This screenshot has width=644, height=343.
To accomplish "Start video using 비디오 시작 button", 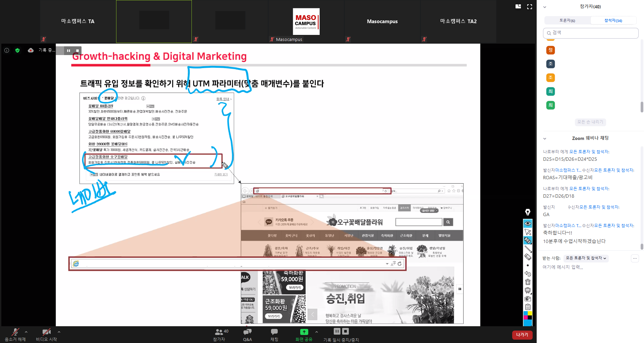I will (x=46, y=335).
